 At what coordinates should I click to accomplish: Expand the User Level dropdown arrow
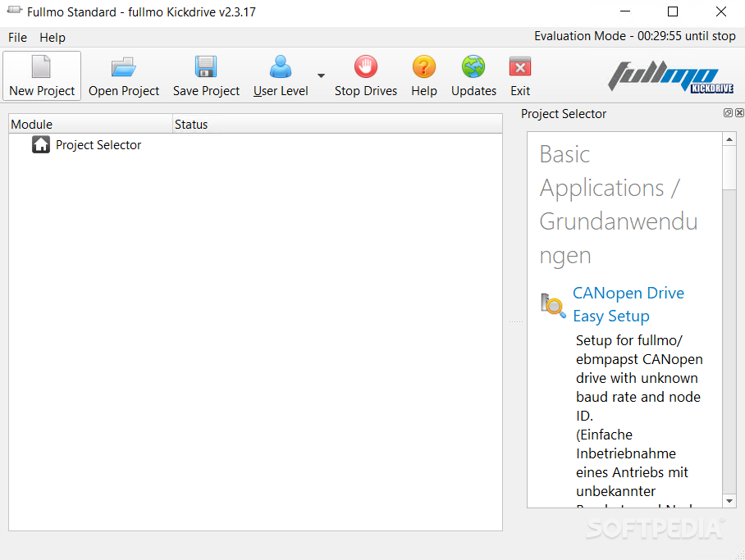(321, 75)
